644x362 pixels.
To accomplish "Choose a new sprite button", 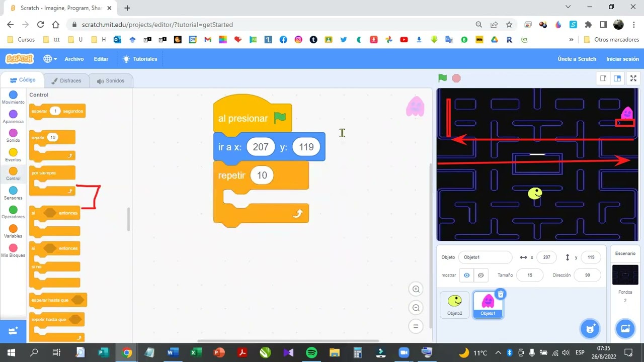I will click(x=590, y=328).
